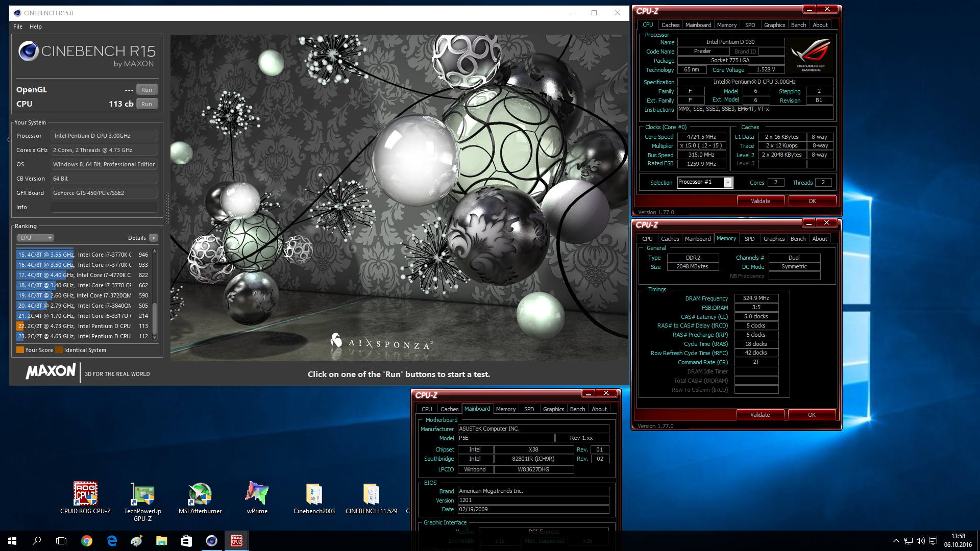The height and width of the screenshot is (551, 980).
Task: Open Memory tab in Mainboard CPU-Z window
Action: click(x=506, y=409)
